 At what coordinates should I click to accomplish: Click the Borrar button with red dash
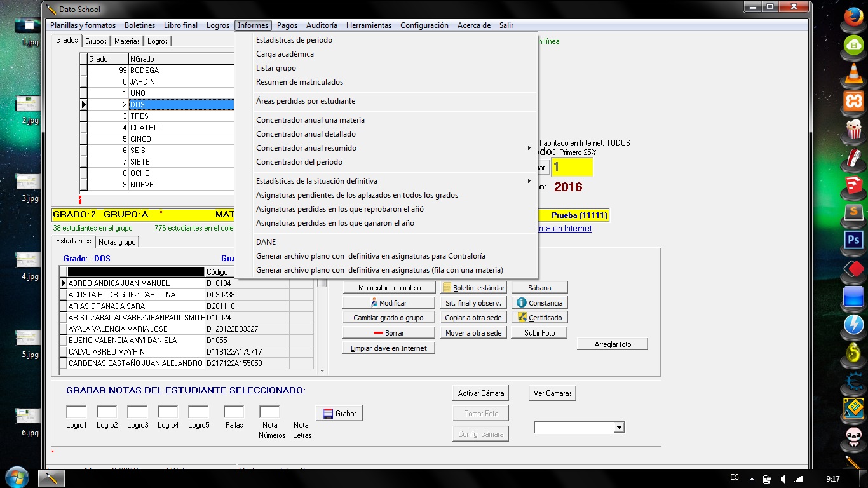pyautogui.click(x=388, y=333)
